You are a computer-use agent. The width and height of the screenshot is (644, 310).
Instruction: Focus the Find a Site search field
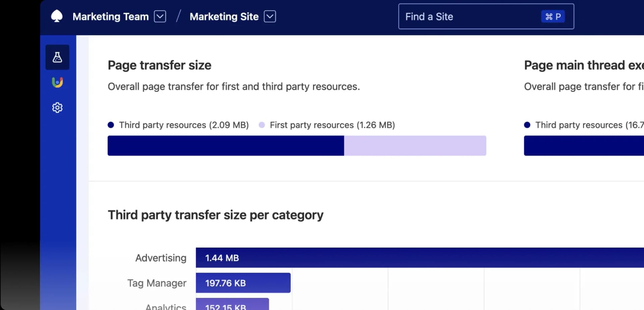(x=470, y=16)
